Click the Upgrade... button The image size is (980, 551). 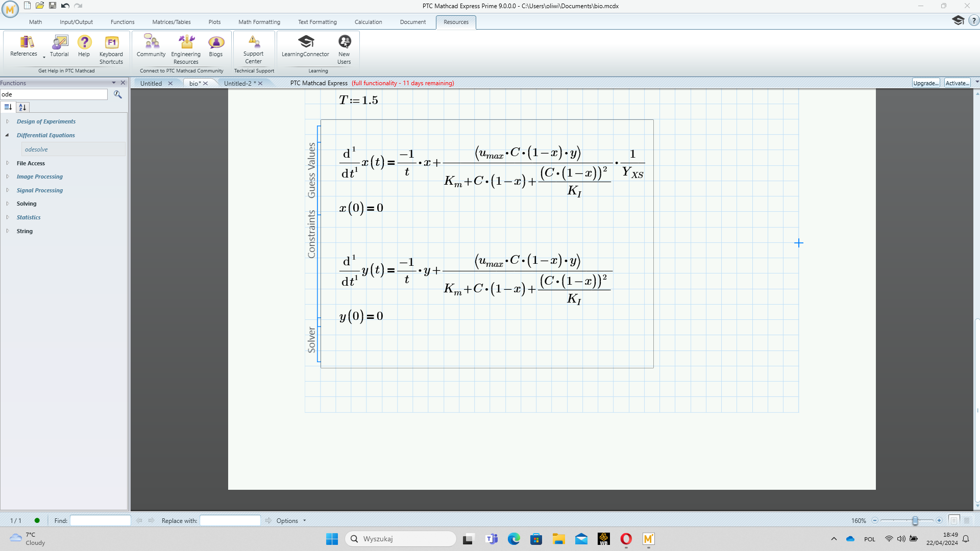tap(926, 83)
